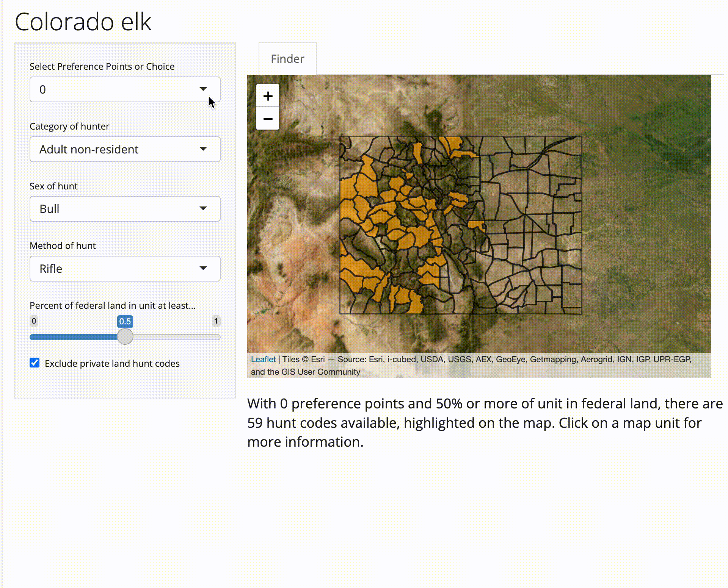Click the Exclude private land hunt codes label
This screenshot has width=728, height=588.
[112, 363]
